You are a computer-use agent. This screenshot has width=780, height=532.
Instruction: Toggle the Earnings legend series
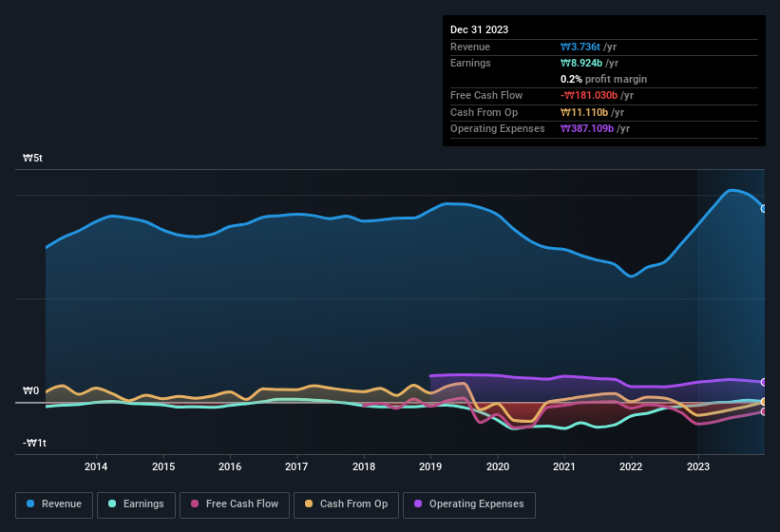[136, 504]
